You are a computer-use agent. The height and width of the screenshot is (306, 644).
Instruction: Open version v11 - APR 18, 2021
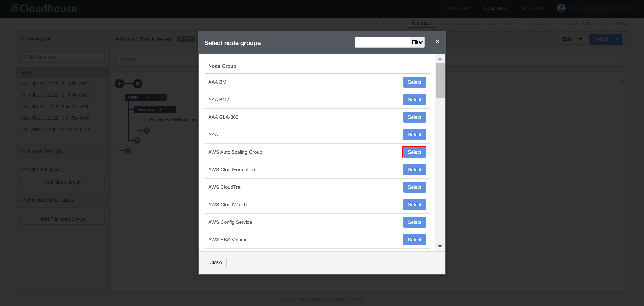coord(55,130)
